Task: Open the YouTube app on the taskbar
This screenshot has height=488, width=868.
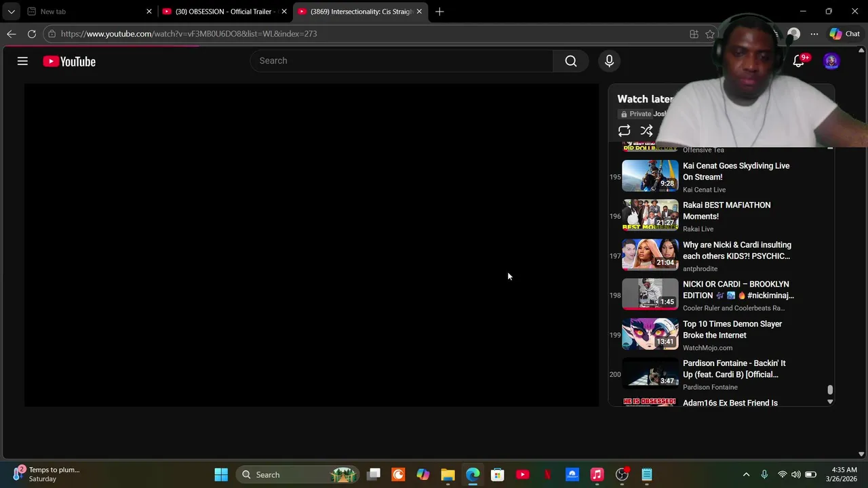Action: [x=522, y=474]
